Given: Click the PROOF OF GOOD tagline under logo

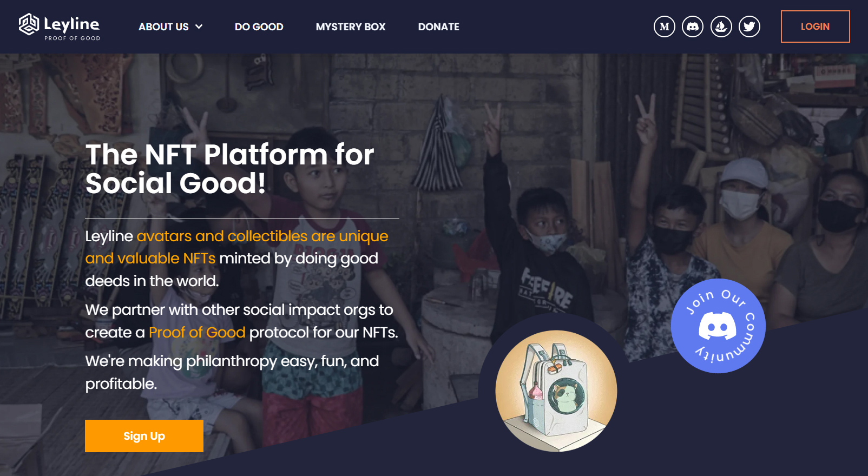Looking at the screenshot, I should click(72, 38).
